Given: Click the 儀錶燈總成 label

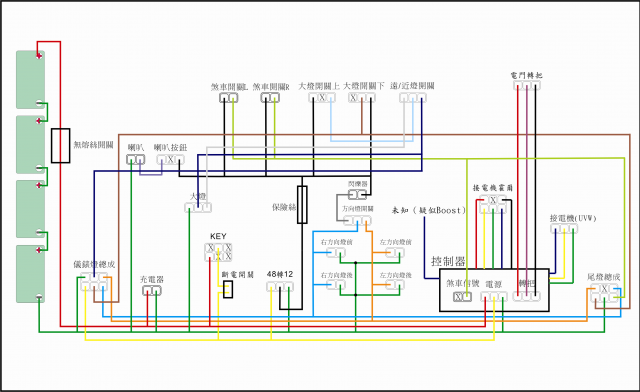Looking at the screenshot, I should pos(94,264).
